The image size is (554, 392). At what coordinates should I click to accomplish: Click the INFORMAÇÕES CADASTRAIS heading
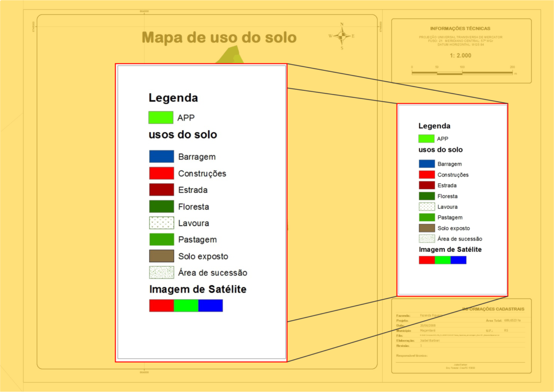(x=492, y=308)
